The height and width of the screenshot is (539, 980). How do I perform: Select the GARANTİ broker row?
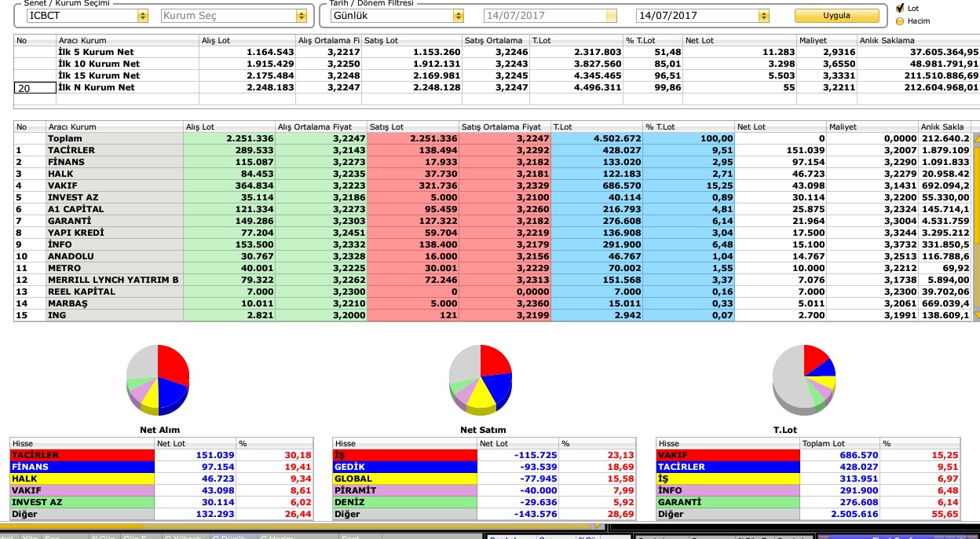click(492, 221)
